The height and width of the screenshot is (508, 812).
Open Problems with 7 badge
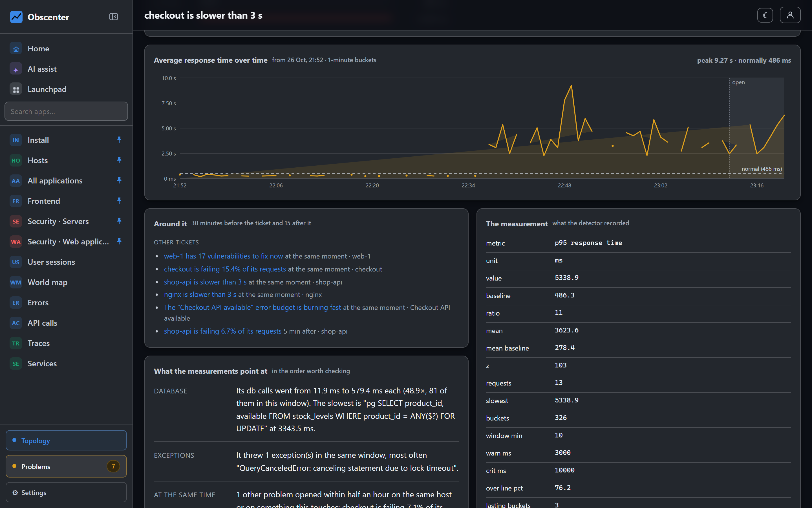point(66,466)
